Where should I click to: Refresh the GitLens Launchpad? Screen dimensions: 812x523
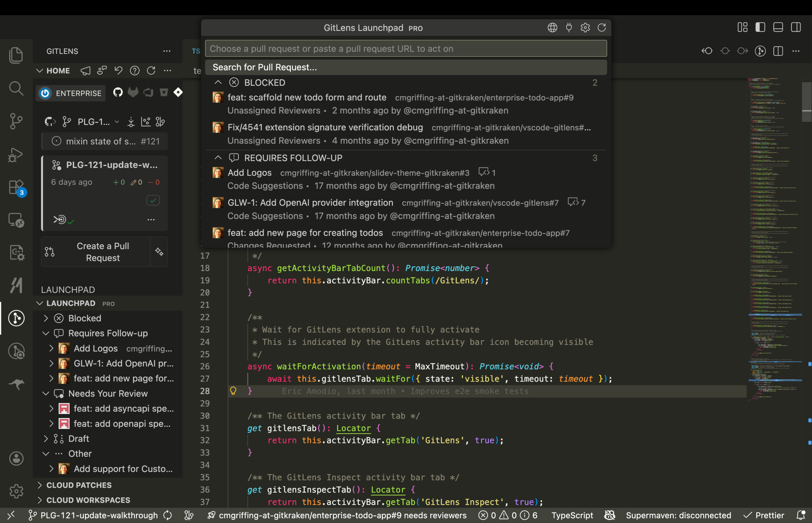pyautogui.click(x=602, y=28)
